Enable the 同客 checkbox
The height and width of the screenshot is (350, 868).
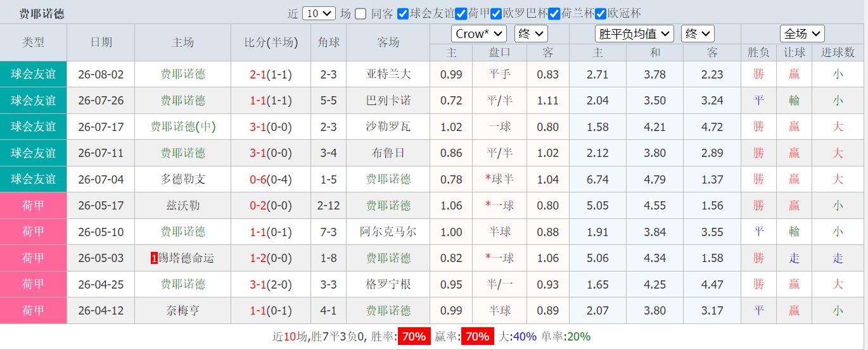point(360,13)
